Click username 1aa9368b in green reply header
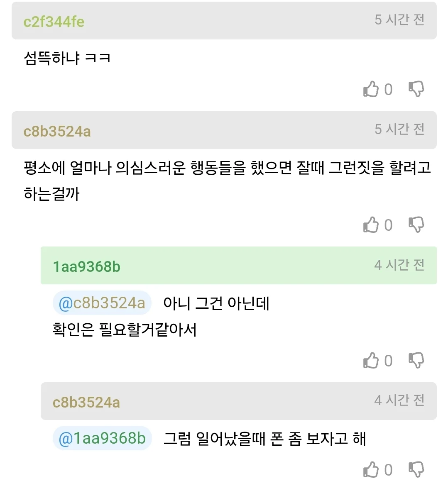The width and height of the screenshot is (448, 481). [x=87, y=266]
